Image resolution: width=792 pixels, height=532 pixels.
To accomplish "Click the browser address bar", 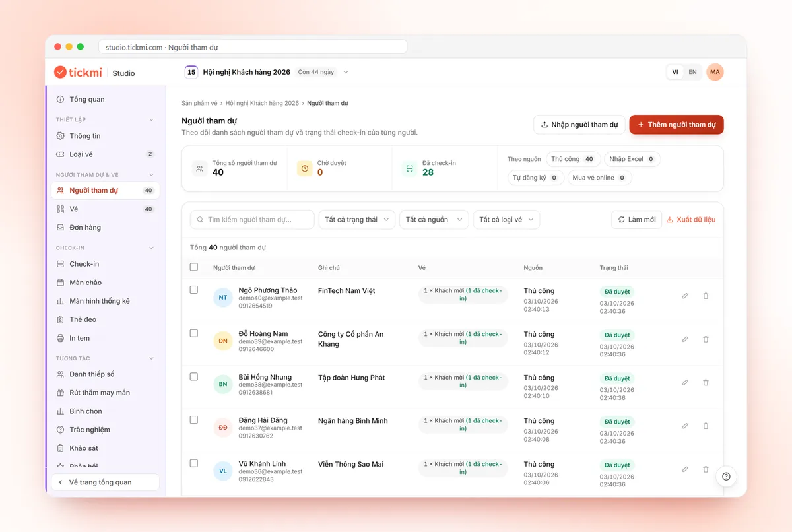I will coord(253,47).
